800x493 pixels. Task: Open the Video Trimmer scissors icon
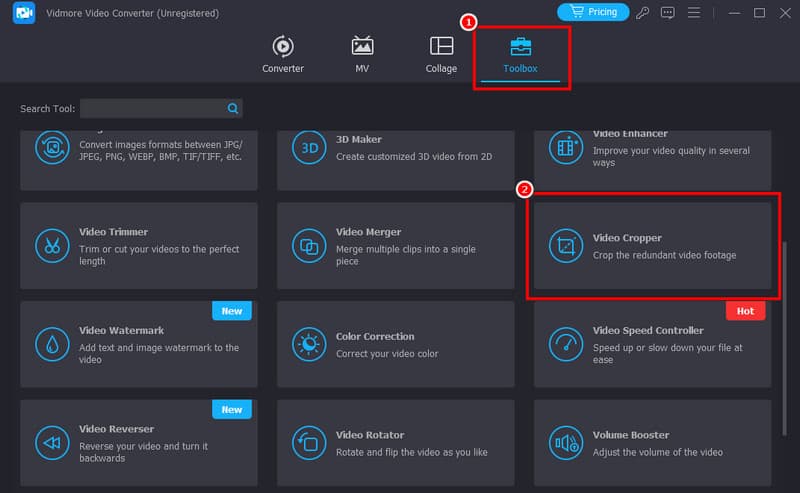point(51,245)
